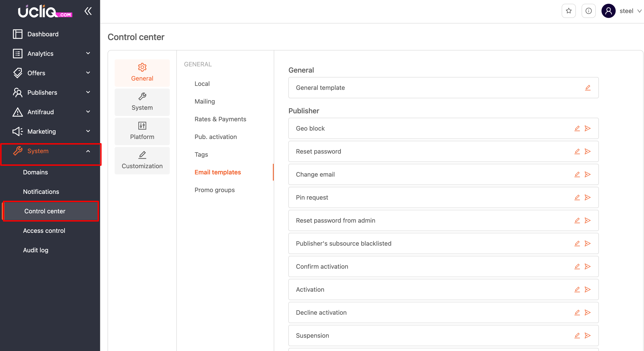
Task: Send test email for Pin request
Action: pyautogui.click(x=588, y=197)
